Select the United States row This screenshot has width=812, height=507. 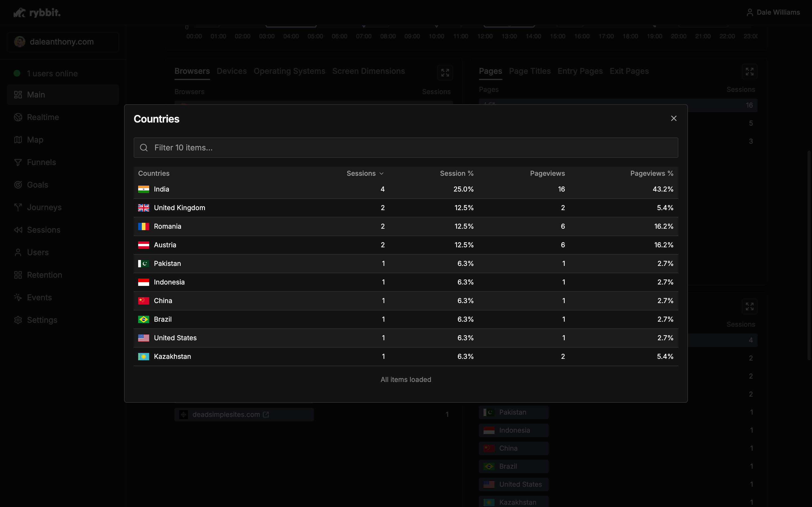click(405, 338)
